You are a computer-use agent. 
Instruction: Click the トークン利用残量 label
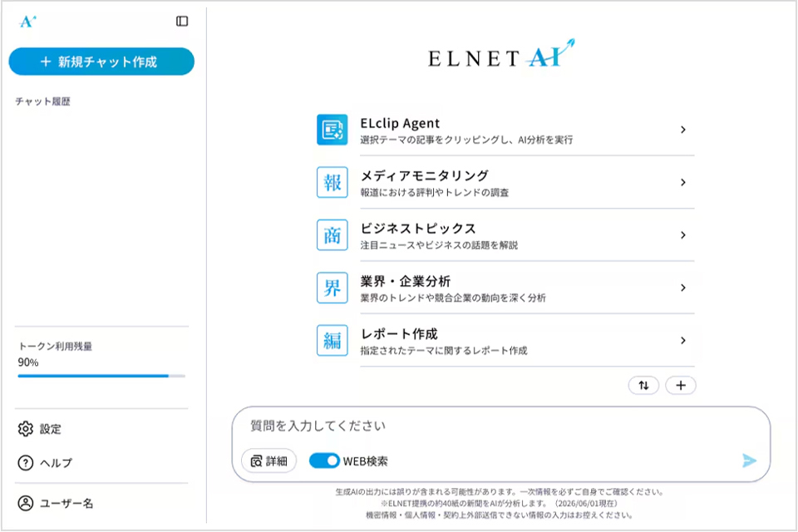tap(56, 346)
